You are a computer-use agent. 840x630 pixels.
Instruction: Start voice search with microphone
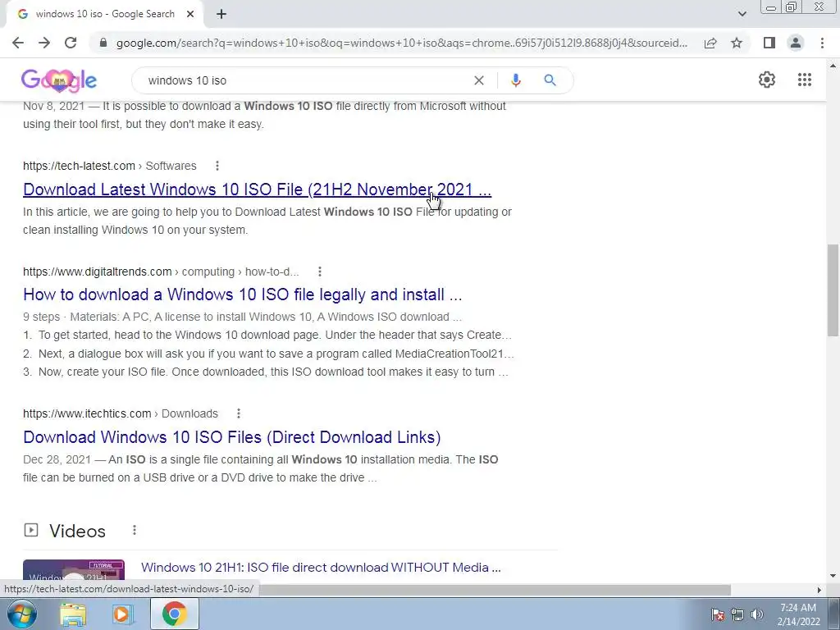[515, 80]
